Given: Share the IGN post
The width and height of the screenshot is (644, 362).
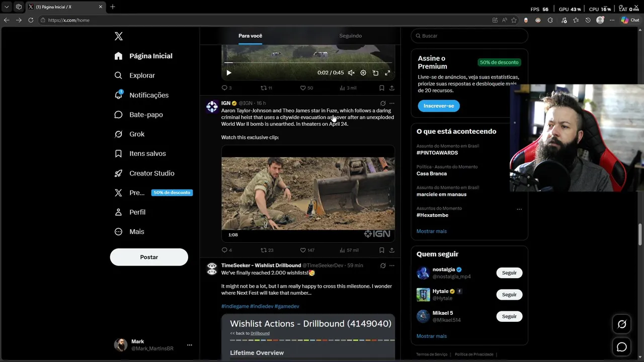Looking at the screenshot, I should [392, 250].
